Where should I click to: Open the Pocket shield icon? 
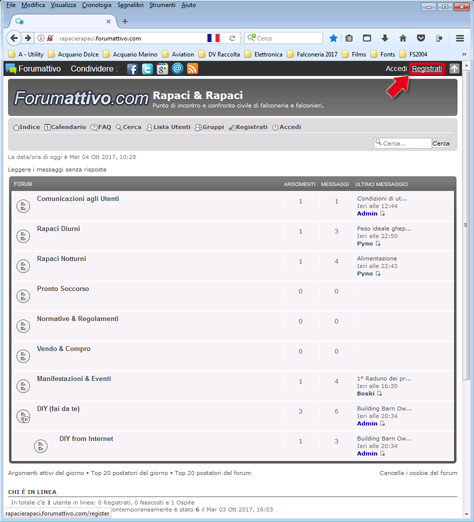tap(421, 38)
